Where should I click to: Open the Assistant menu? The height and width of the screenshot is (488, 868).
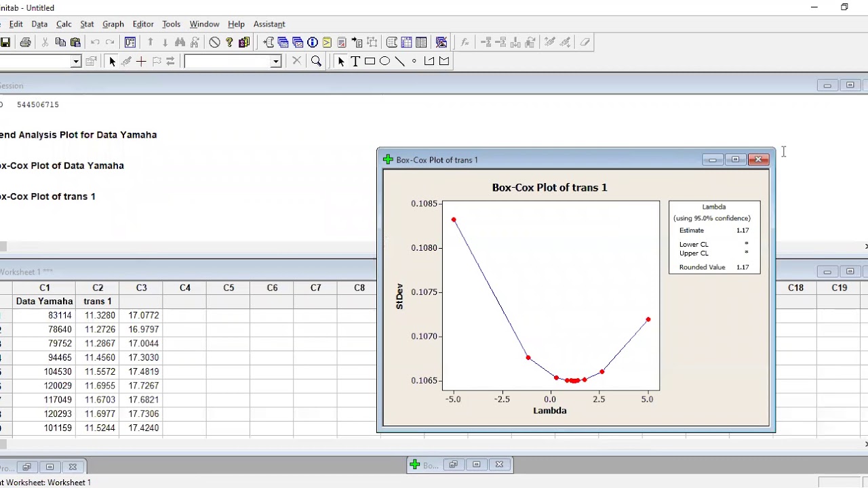(269, 24)
